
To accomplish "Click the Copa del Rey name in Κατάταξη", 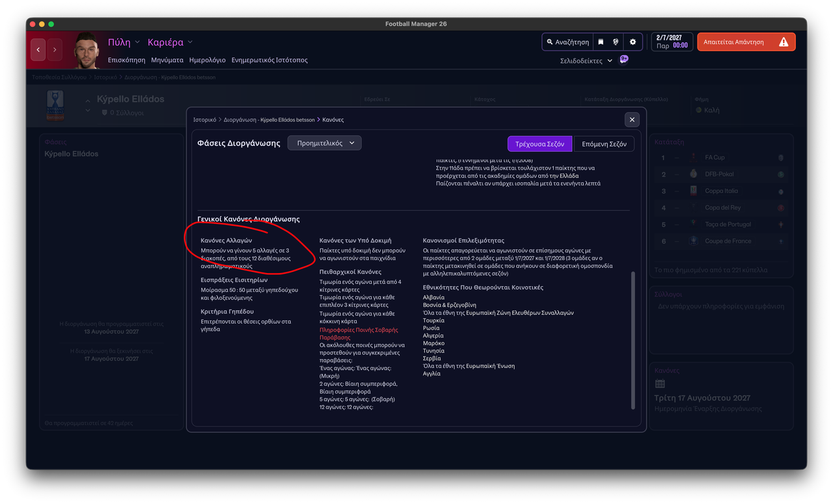I will click(723, 207).
